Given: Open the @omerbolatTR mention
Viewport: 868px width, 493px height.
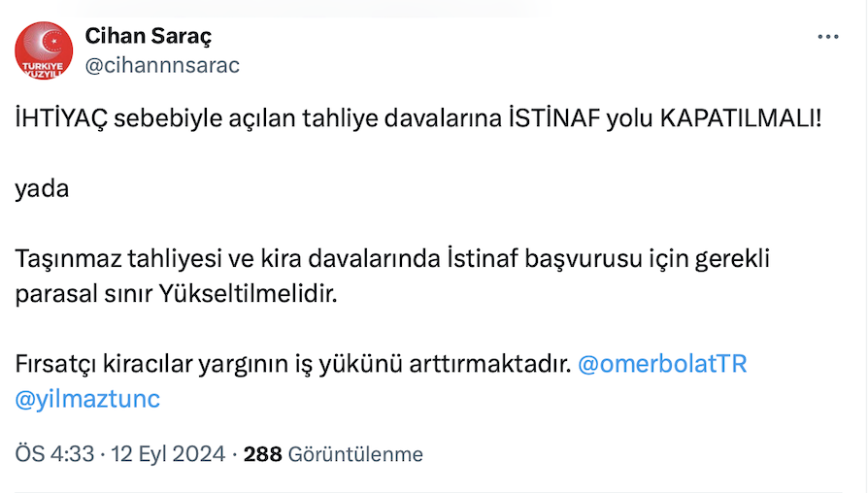Looking at the screenshot, I should coord(662,365).
